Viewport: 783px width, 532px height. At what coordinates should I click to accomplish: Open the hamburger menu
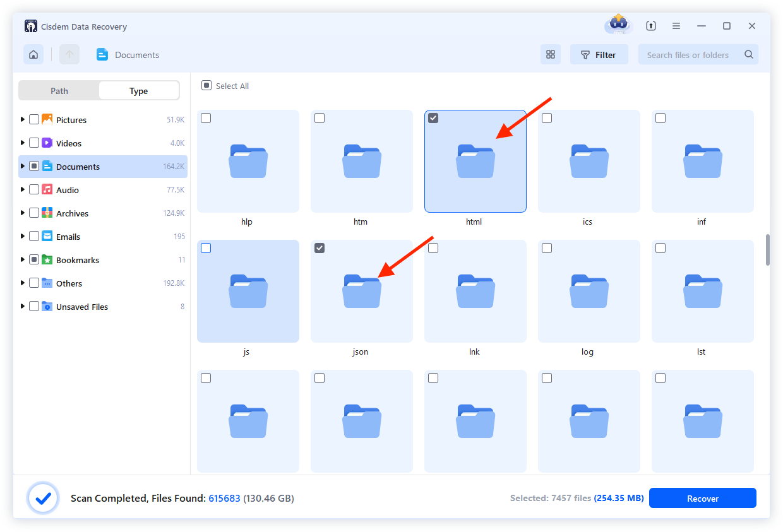[x=676, y=26]
